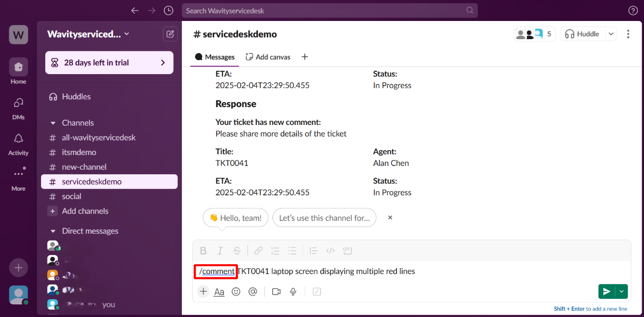Click the Add canvas tab

268,57
